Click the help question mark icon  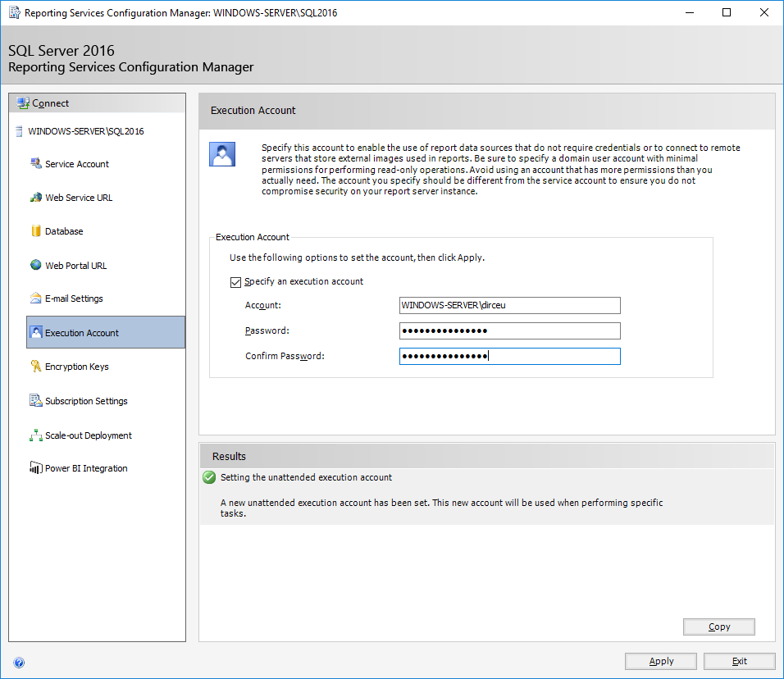19,663
